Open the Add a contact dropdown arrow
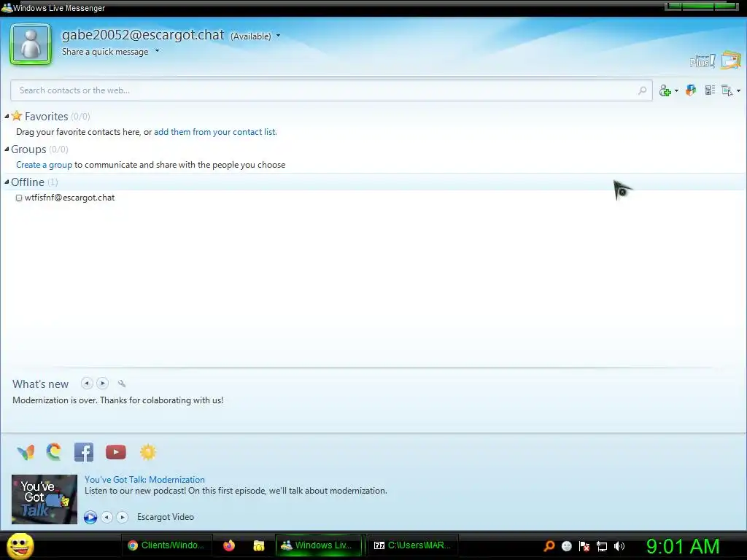 [676, 91]
